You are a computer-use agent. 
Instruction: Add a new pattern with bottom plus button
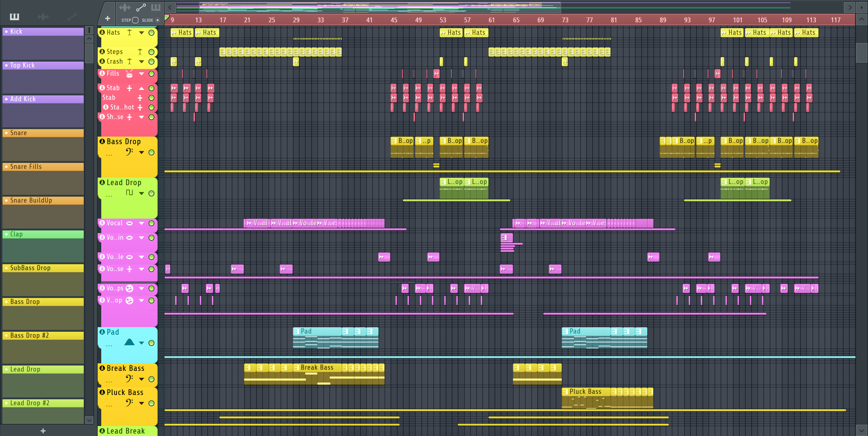(43, 431)
